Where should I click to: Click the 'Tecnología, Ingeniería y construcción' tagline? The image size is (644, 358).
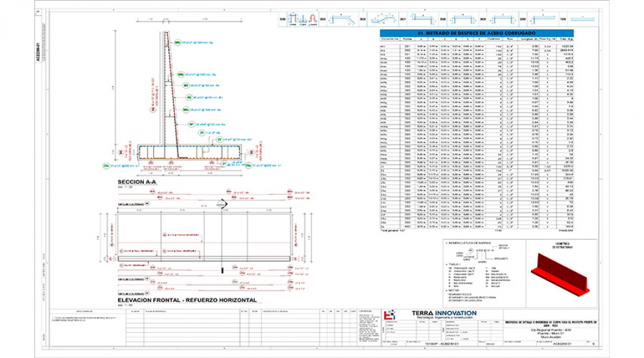444,318
